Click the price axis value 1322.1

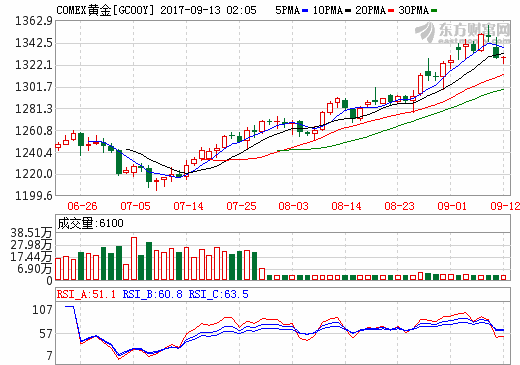coord(34,65)
